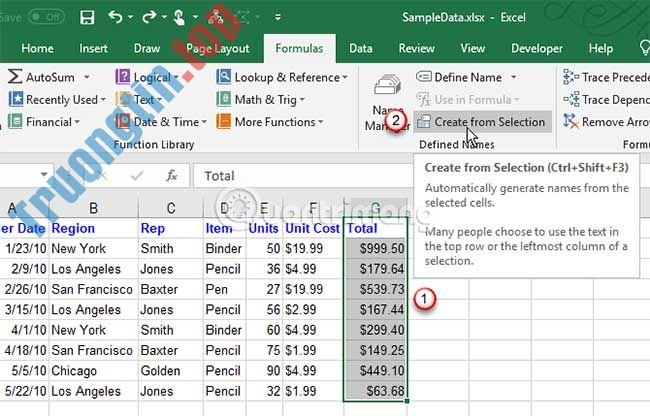Click the Total header cell

pyautogui.click(x=375, y=228)
